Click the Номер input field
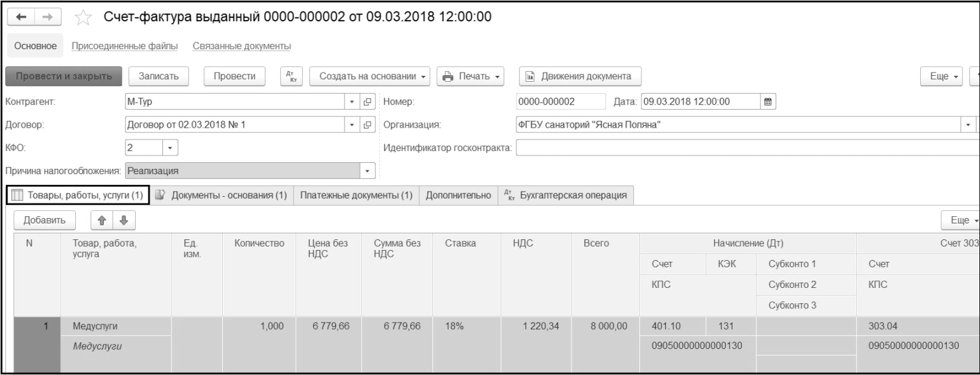980x375 pixels. click(x=558, y=102)
